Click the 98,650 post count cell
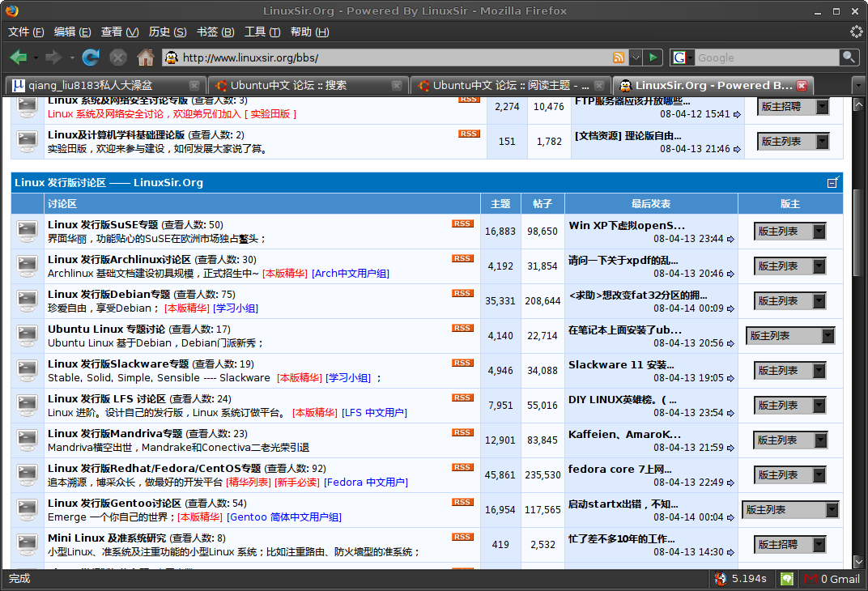868x591 pixels. coord(542,232)
